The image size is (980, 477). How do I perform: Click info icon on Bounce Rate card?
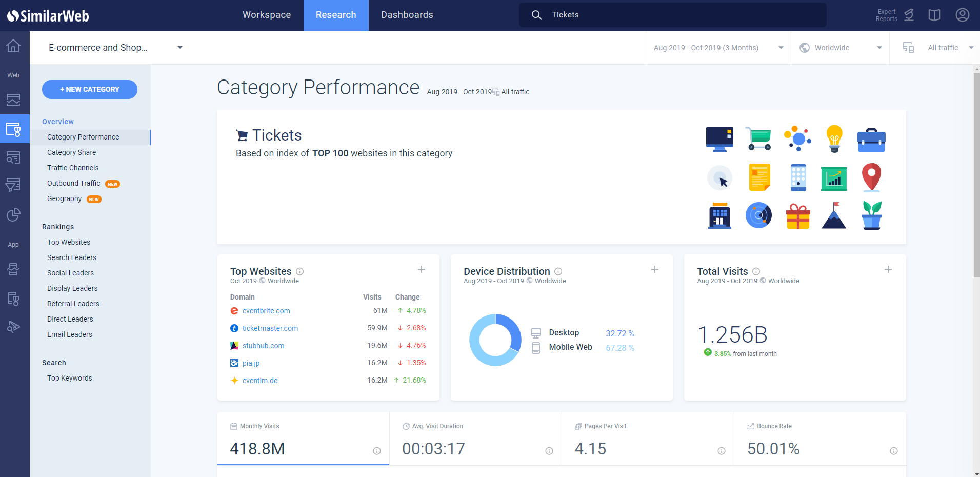894,451
